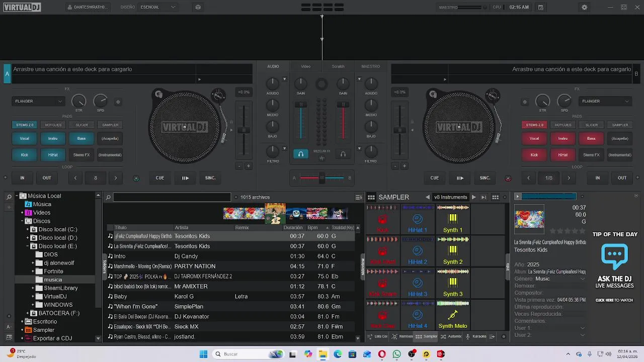
Task: Click deck A CUE button
Action: [x=160, y=178]
